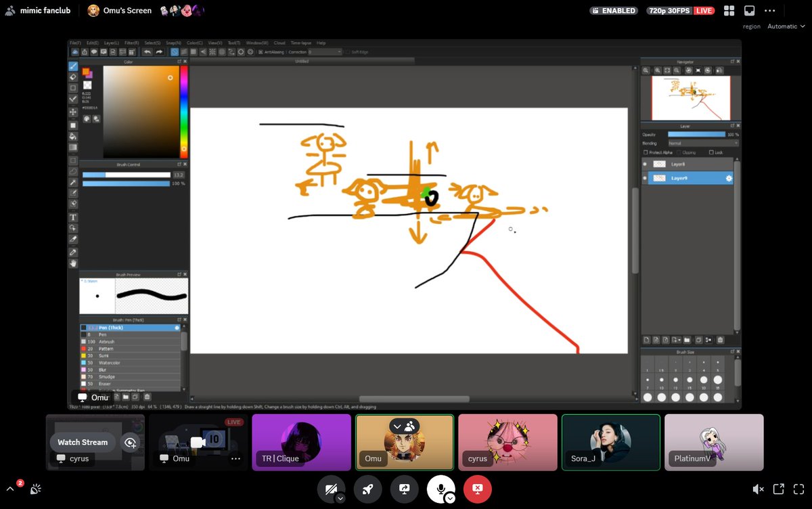Toggle the Soft Edge checkbox
The width and height of the screenshot is (812, 509).
click(x=346, y=52)
